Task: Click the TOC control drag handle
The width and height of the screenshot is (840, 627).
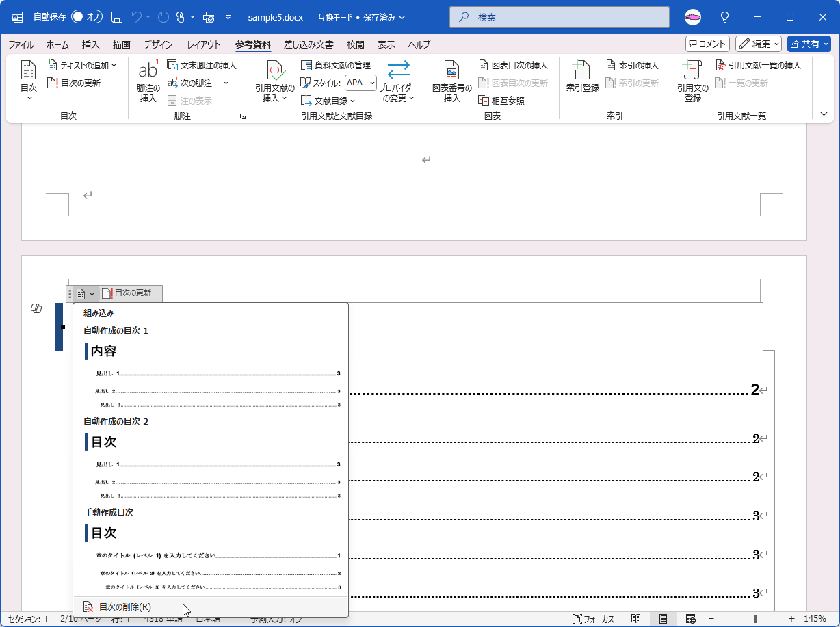Action: tap(70, 293)
